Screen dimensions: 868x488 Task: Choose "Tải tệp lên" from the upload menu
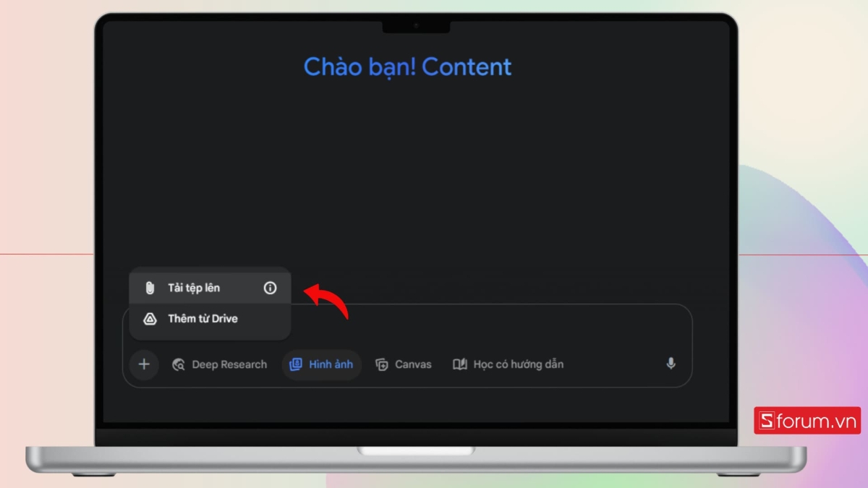click(x=210, y=288)
